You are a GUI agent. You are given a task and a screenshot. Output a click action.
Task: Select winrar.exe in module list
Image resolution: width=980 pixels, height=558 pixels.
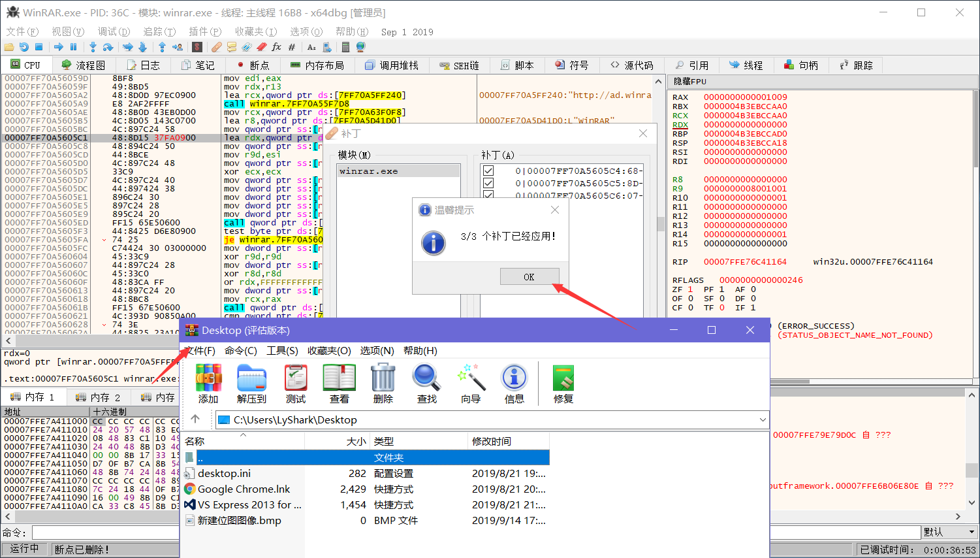(x=398, y=171)
